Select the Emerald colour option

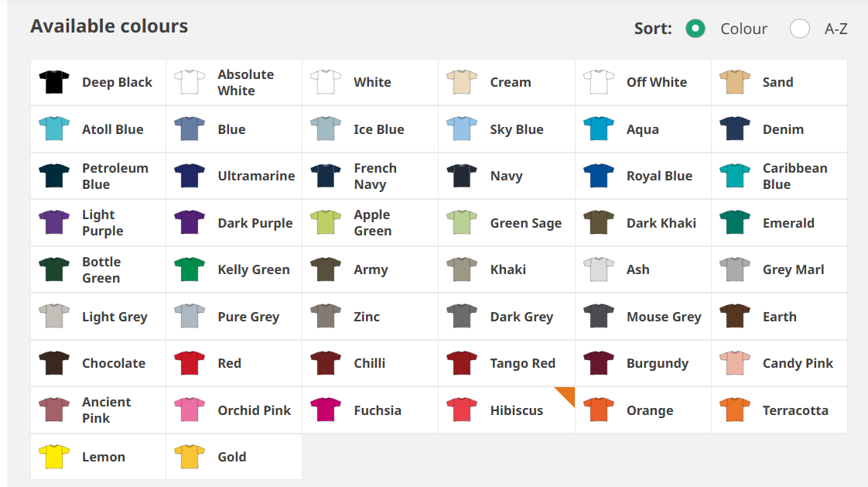[x=779, y=223]
